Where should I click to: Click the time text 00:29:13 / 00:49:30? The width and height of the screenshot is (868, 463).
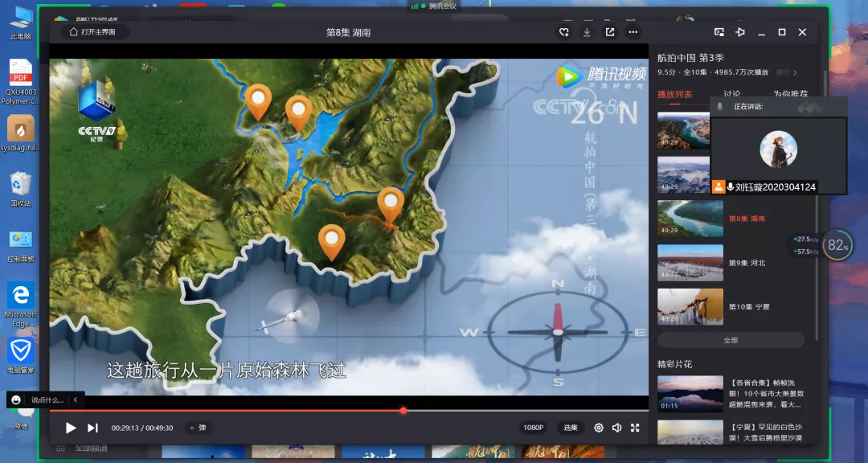click(x=141, y=428)
